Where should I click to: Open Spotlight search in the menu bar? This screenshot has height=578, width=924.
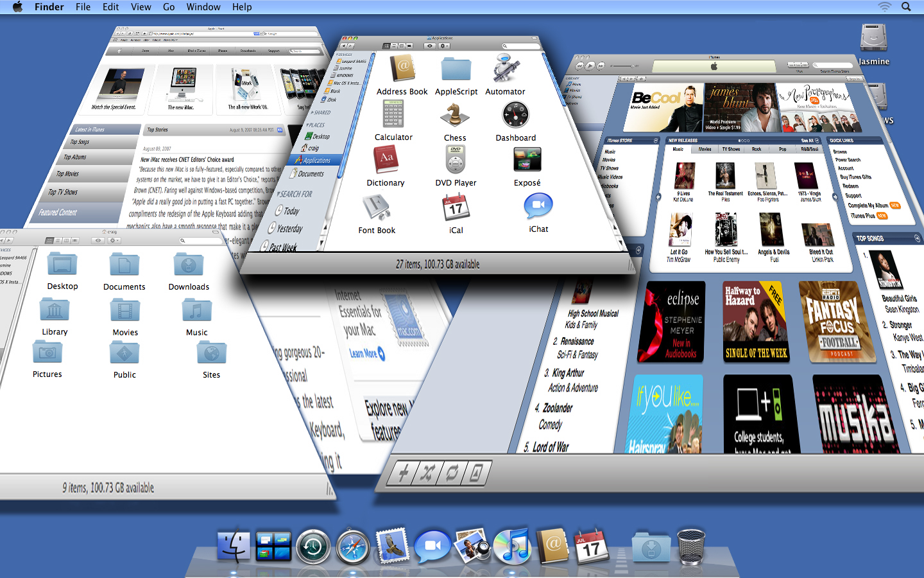click(x=906, y=7)
